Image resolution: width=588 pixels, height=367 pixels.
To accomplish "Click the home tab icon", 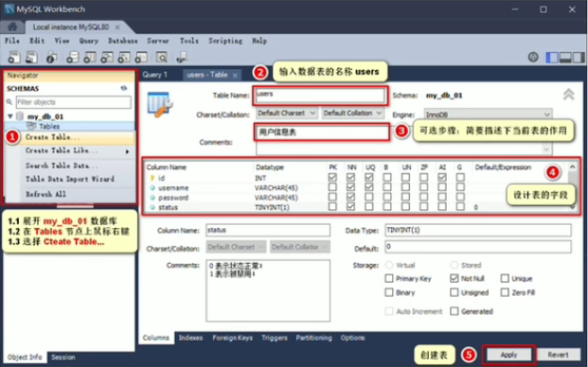I will [x=12, y=27].
